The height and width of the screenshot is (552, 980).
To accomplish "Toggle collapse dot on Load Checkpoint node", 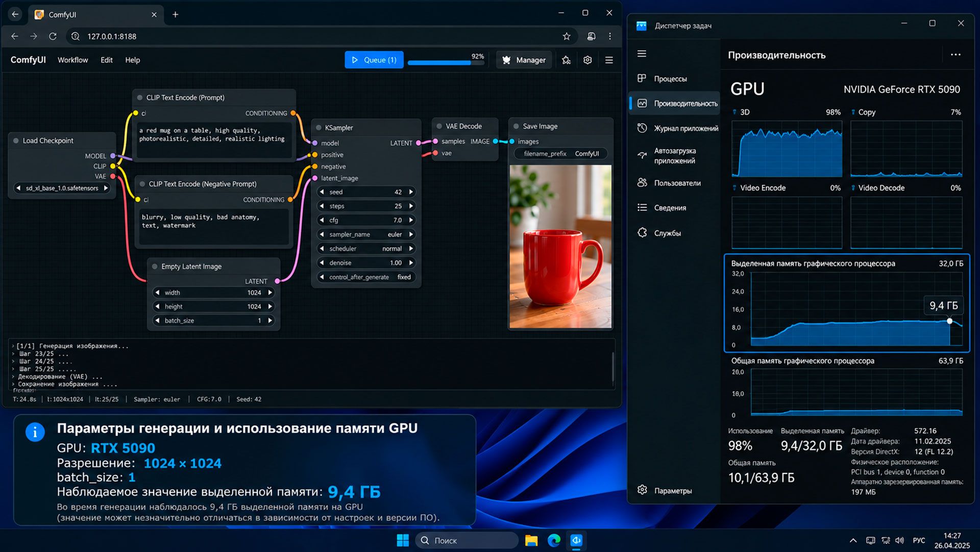I will click(x=16, y=140).
